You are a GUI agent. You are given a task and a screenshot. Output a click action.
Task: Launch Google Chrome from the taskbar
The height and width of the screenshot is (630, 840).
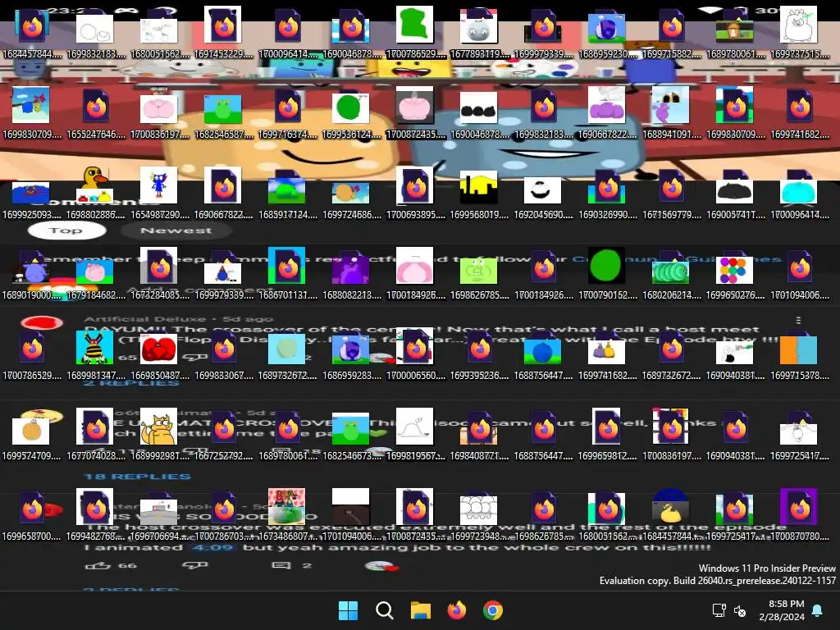coord(493,610)
